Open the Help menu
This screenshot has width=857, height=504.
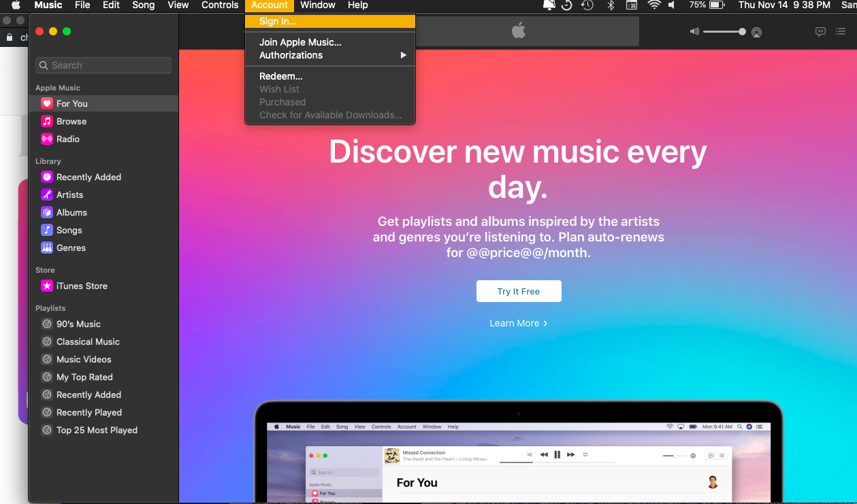pos(358,5)
